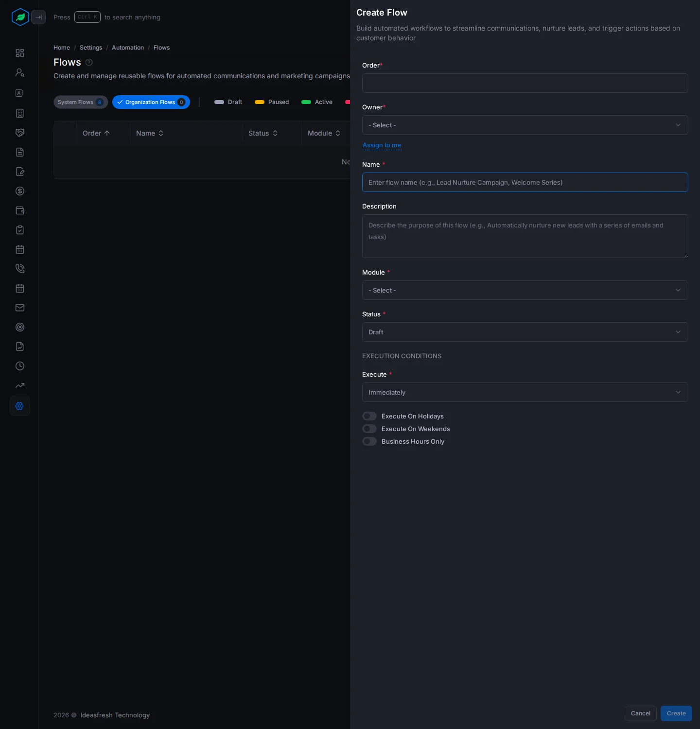
Task: Click into the Description text area
Action: coord(525,236)
